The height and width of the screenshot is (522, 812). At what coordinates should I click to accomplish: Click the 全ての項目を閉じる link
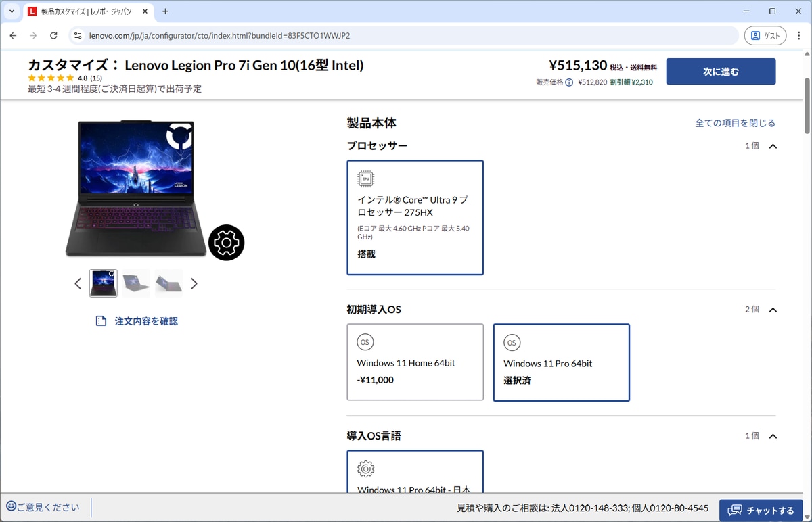pyautogui.click(x=736, y=123)
